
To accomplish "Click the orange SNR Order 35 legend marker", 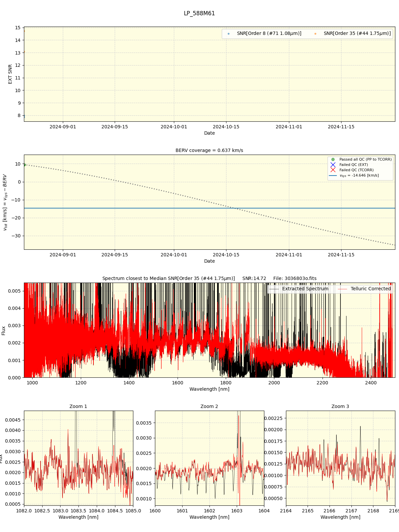I will pos(315,34).
